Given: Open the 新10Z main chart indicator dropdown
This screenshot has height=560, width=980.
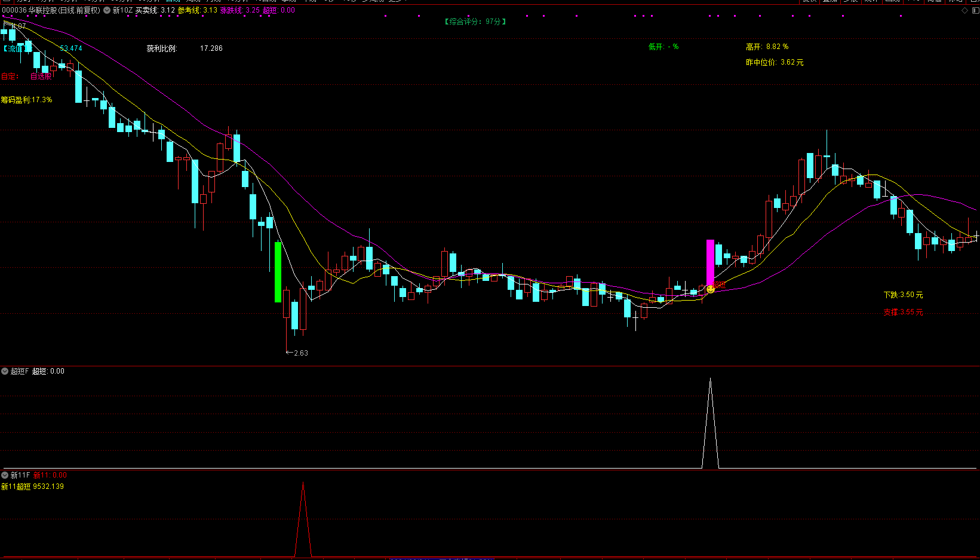Looking at the screenshot, I should coord(107,10).
